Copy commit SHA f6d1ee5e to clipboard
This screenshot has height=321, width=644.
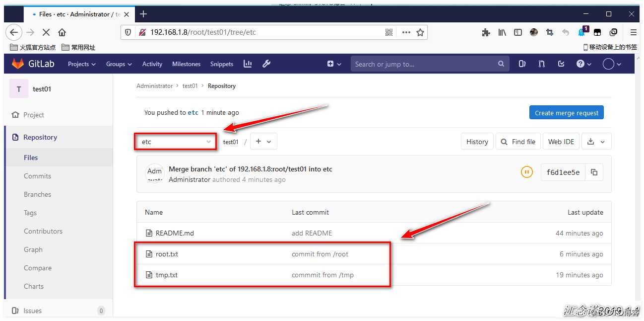click(594, 172)
